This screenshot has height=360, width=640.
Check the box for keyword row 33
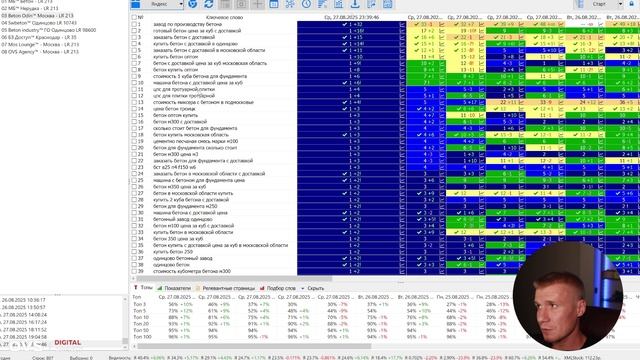134,232
